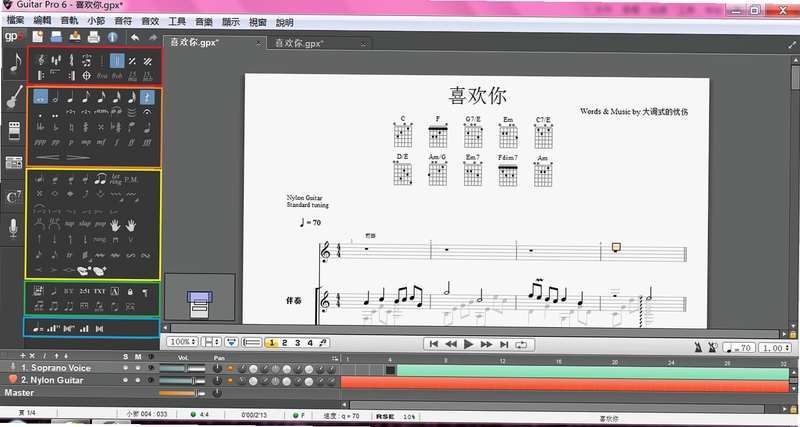Open the tempo 70 dropdown
The image size is (800, 427).
click(739, 348)
